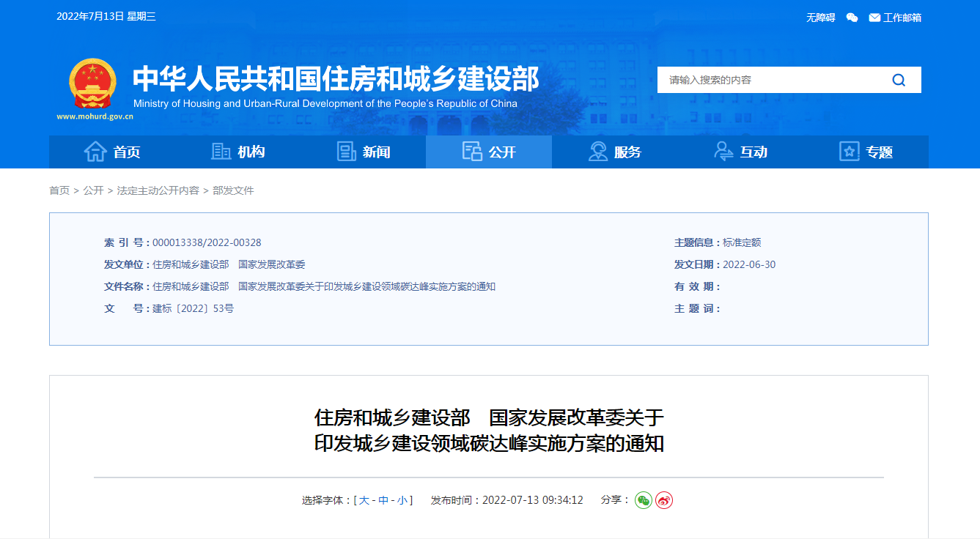Open the WeChat icon in the top bar
Viewport: 980px width, 539px height.
852,17
